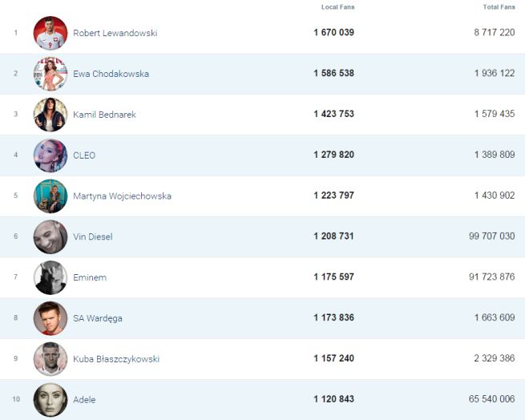Select CLEO's round avatar
Screen dimensions: 525x420
[50, 155]
